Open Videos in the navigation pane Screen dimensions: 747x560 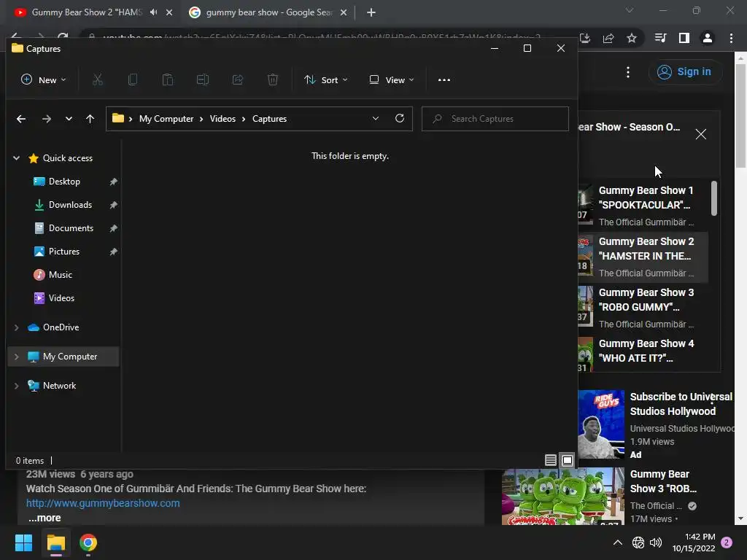click(61, 298)
